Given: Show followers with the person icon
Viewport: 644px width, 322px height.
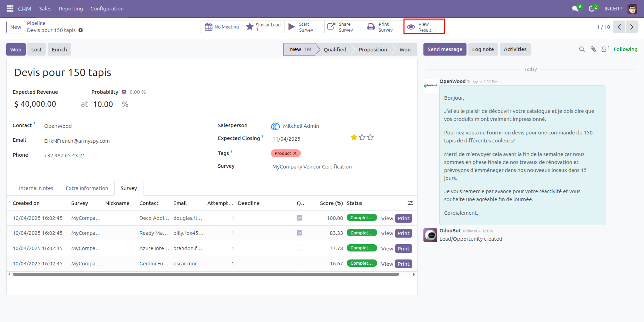Looking at the screenshot, I should click(x=604, y=49).
